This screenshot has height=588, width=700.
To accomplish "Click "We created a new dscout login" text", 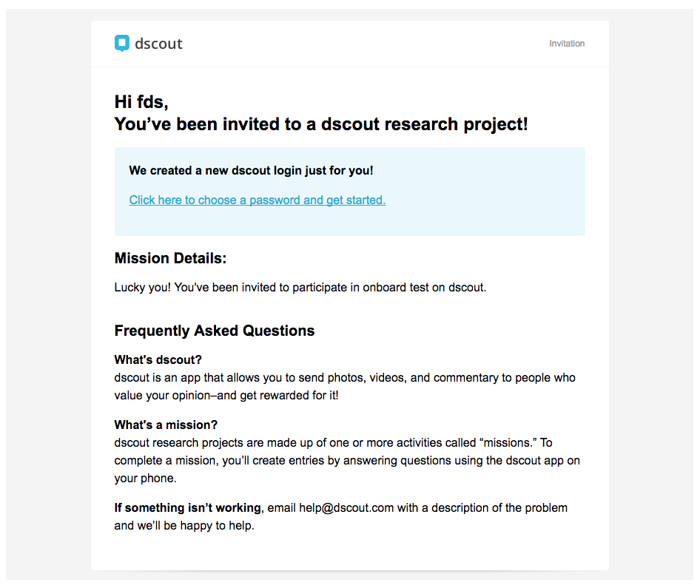I will click(251, 170).
